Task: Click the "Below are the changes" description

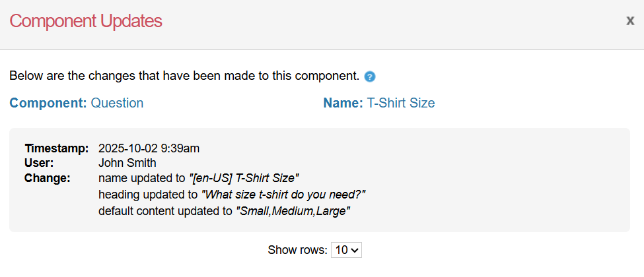Action: click(x=184, y=76)
